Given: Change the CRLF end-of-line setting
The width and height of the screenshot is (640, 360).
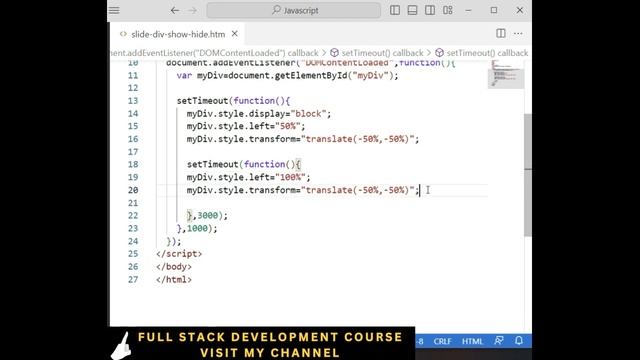Looking at the screenshot, I should [x=442, y=341].
